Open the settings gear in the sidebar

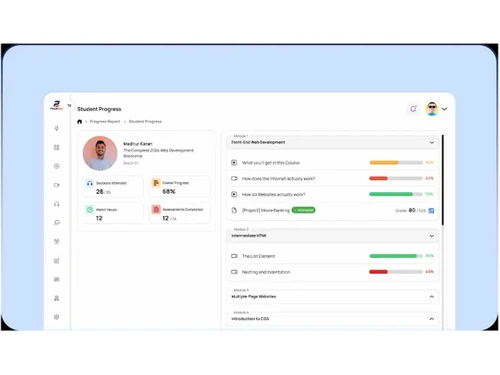pyautogui.click(x=57, y=317)
